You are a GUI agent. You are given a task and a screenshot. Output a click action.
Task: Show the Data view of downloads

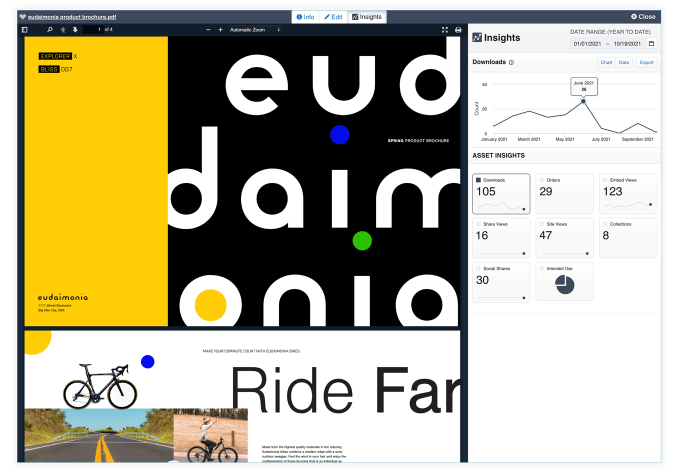pyautogui.click(x=624, y=63)
